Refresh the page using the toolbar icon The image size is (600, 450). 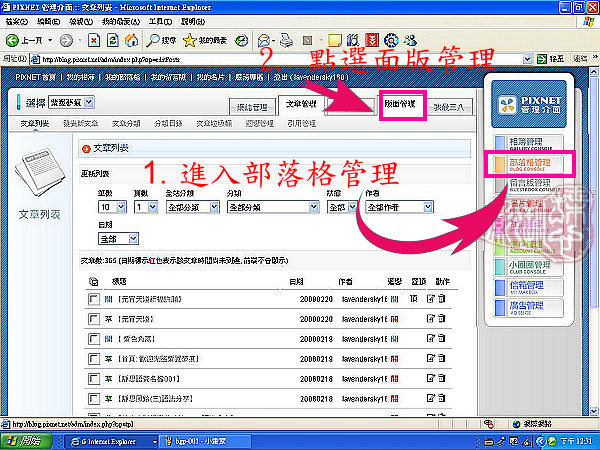click(113, 40)
